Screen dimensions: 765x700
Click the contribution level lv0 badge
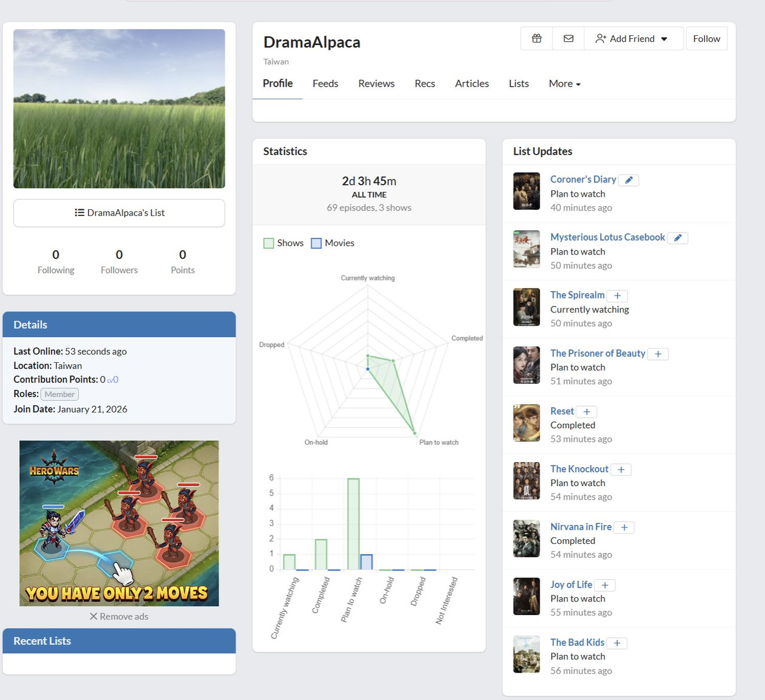(x=113, y=380)
